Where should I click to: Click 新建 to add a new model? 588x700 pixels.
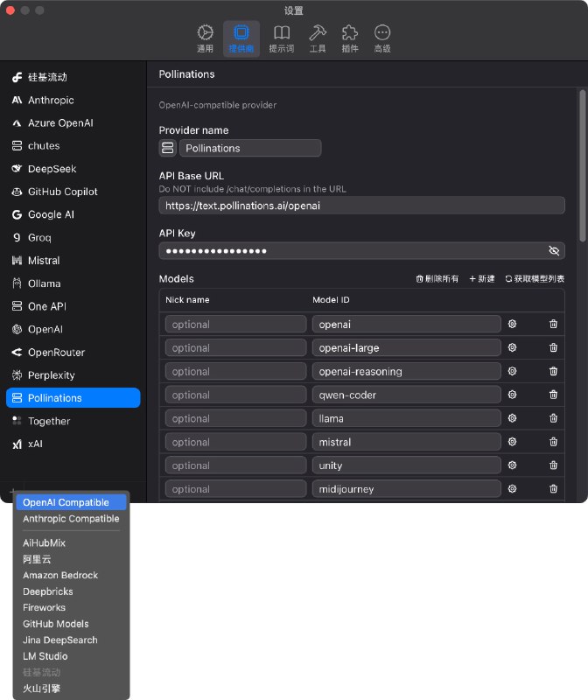[482, 278]
